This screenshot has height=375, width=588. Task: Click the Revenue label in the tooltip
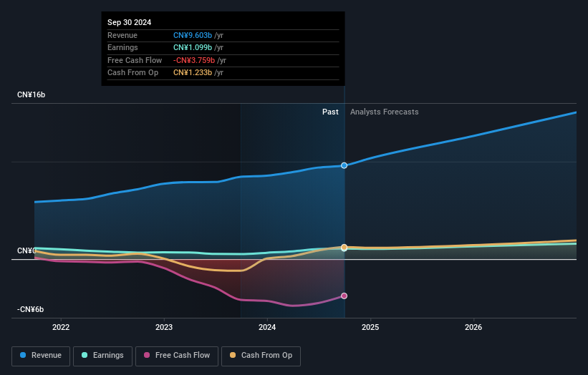(122, 35)
